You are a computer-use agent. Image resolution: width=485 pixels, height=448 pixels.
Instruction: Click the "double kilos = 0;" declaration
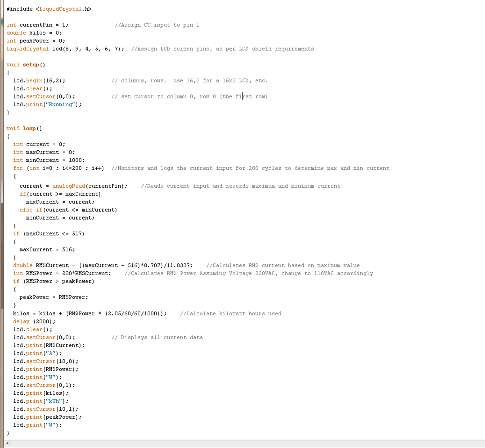34,33
